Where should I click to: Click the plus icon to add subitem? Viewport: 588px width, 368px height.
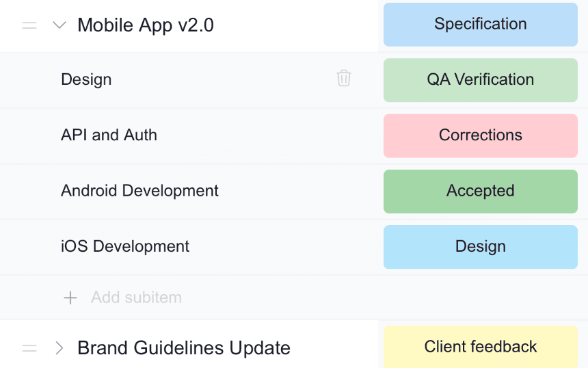click(x=70, y=298)
